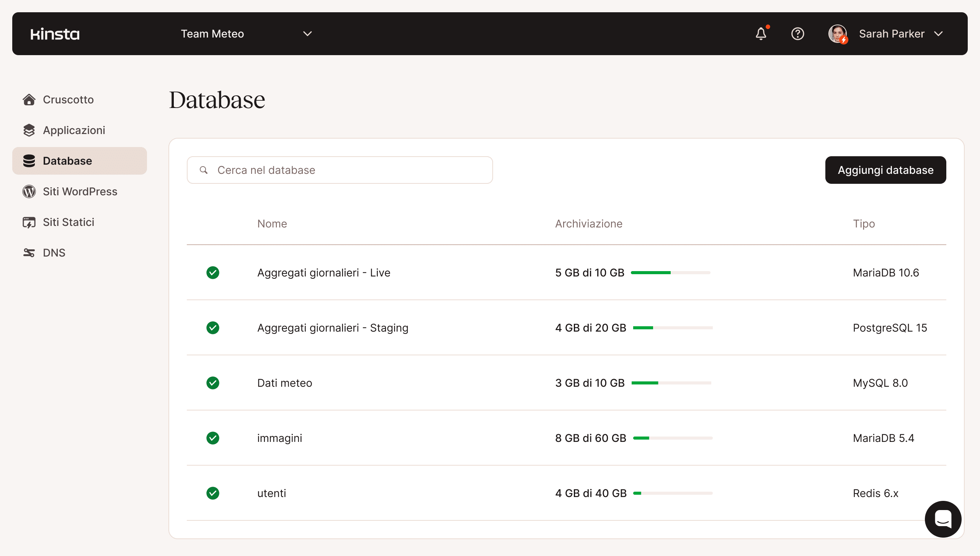Click the Cerca nel database search field
Screen dimensions: 980x556
pos(340,170)
